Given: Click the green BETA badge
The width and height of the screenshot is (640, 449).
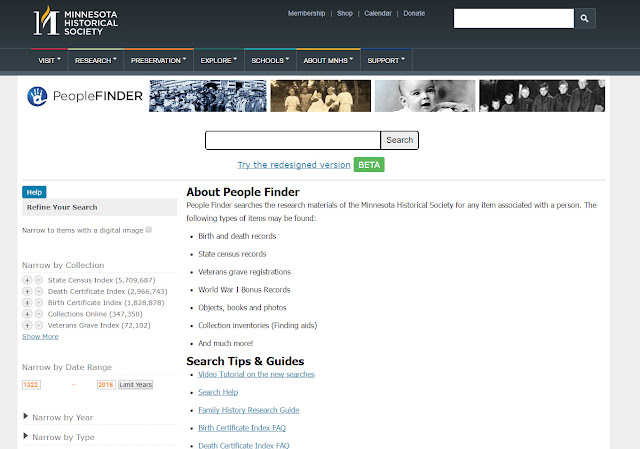Looking at the screenshot, I should point(369,165).
